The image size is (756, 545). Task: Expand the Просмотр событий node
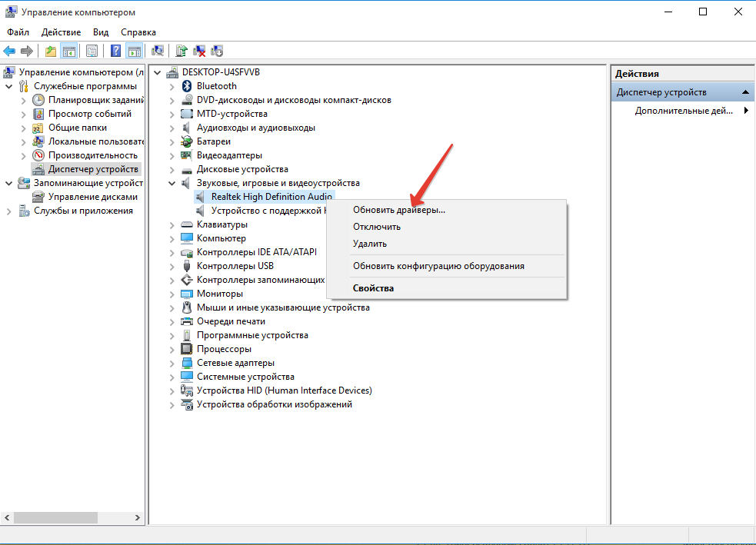pos(24,115)
